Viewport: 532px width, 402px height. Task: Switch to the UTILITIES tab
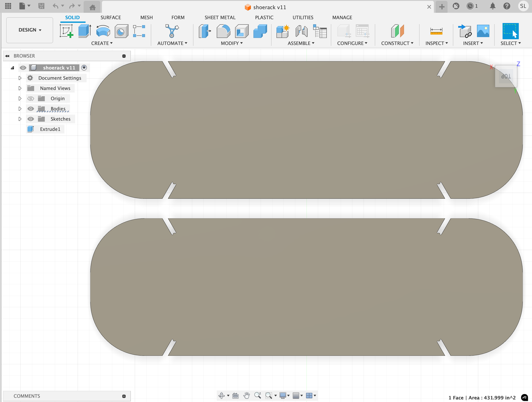tap(303, 17)
